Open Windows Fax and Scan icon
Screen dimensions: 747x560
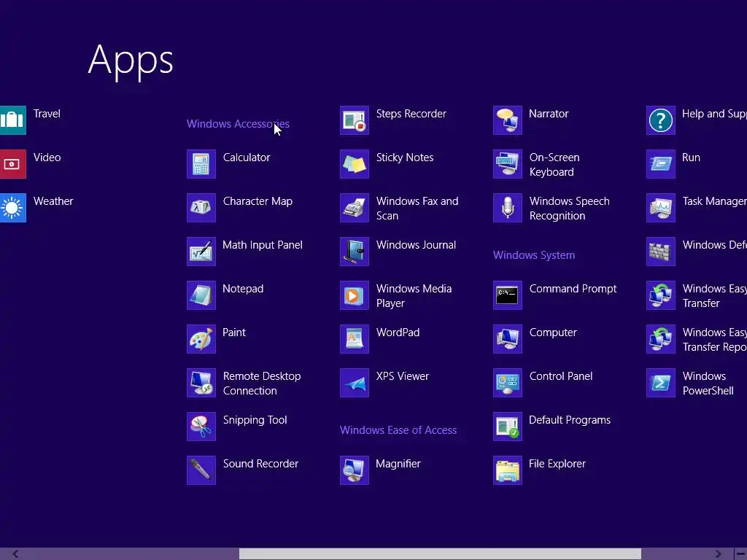click(355, 208)
